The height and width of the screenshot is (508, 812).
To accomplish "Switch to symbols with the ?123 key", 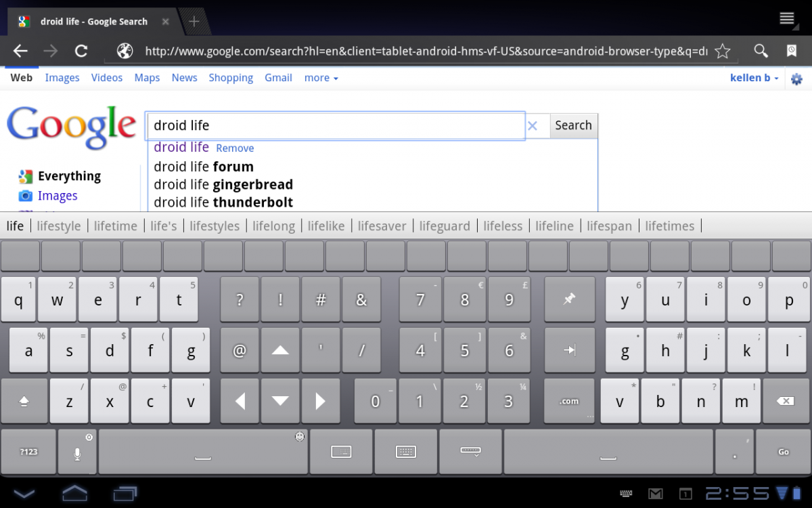I will 28,452.
